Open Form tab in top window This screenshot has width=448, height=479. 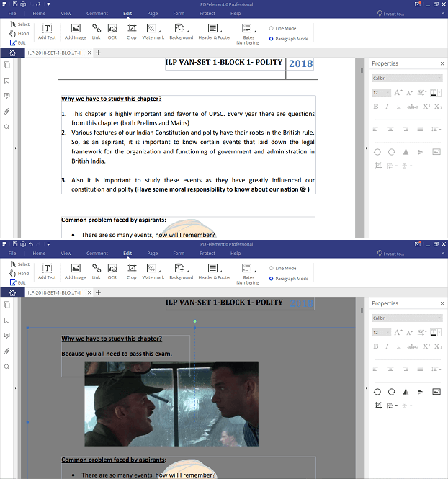179,14
